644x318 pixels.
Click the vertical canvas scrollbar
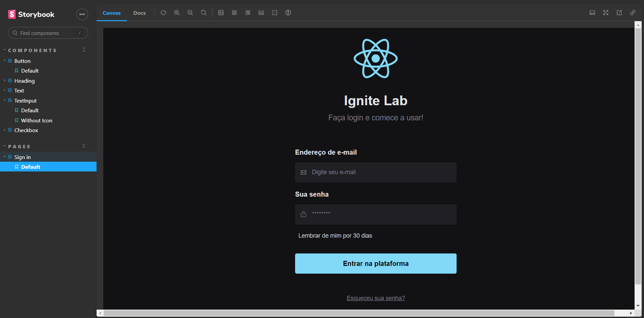click(x=638, y=156)
